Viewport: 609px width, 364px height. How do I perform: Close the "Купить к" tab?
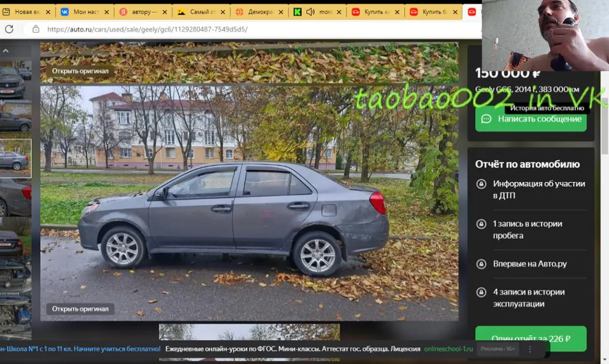point(398,12)
